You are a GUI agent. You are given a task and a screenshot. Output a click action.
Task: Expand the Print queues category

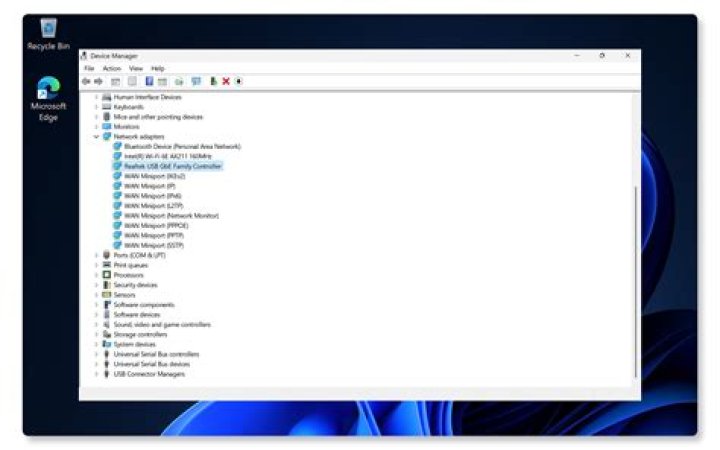96,265
